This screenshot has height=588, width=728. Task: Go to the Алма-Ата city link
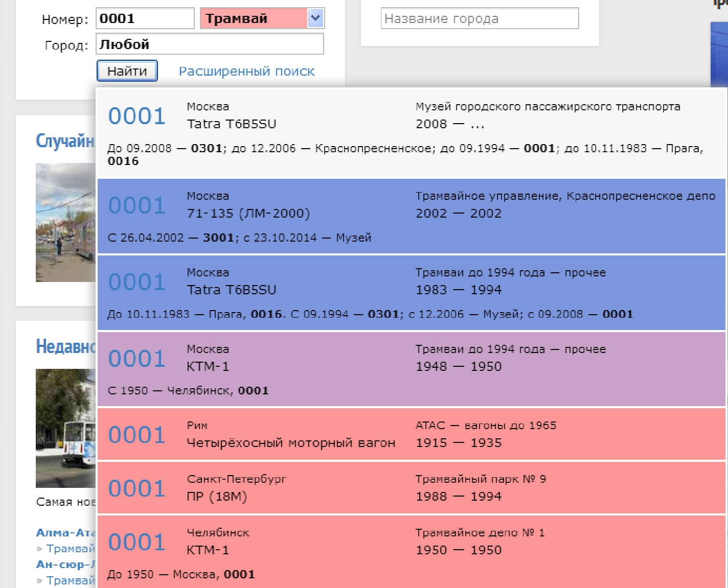[65, 533]
